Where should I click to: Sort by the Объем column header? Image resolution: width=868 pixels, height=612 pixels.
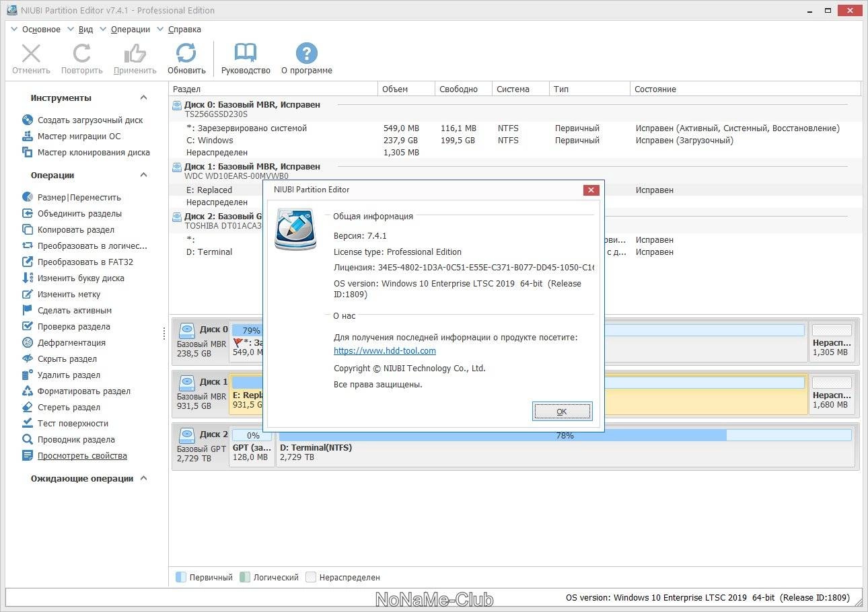406,89
